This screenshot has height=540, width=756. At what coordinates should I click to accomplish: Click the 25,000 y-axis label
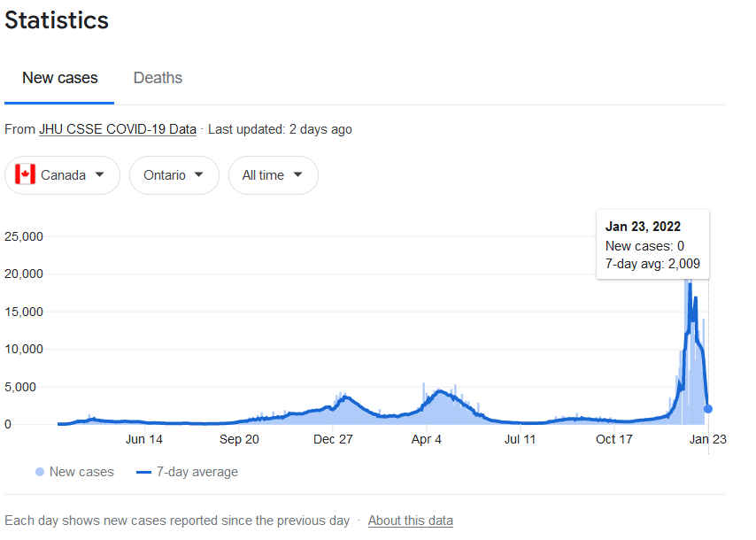coord(23,236)
